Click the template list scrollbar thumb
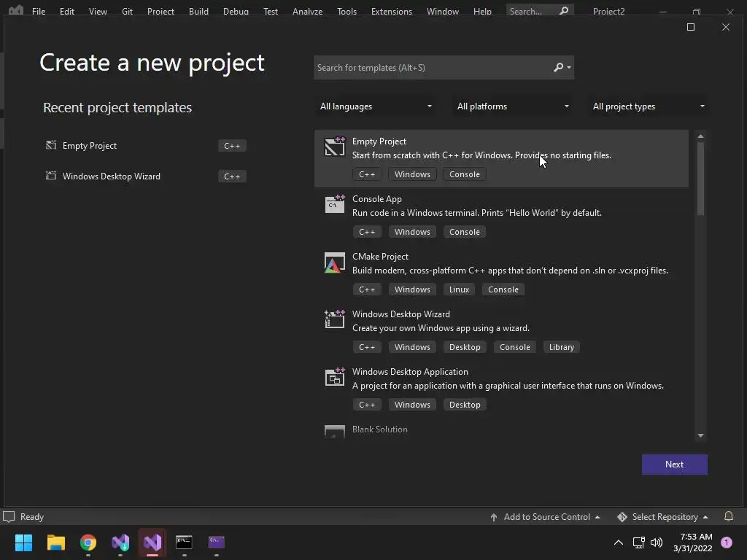This screenshot has width=747, height=560. click(700, 179)
